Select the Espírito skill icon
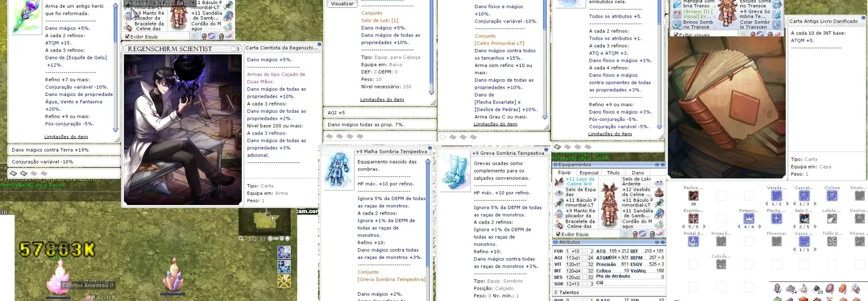Image resolution: width=868 pixels, height=301 pixels. [x=693, y=219]
